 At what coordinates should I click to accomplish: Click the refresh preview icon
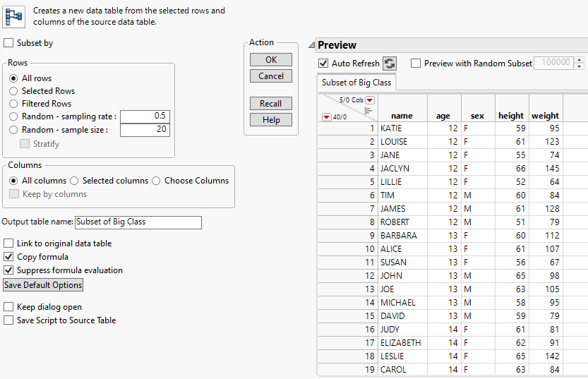(x=390, y=64)
